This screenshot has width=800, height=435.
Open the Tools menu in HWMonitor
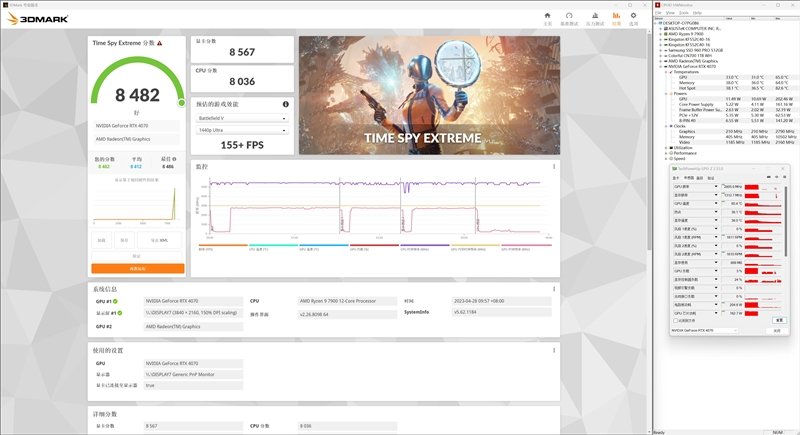click(684, 13)
